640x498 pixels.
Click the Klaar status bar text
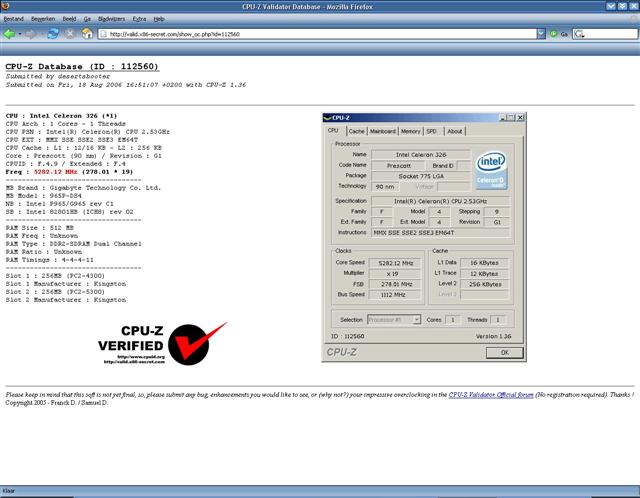click(9, 491)
